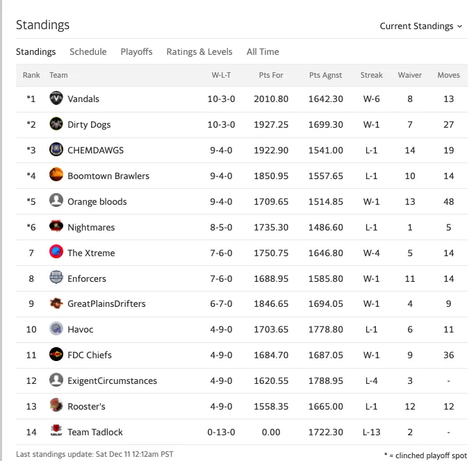This screenshot has height=461, width=476.
Task: Open the CHEMDAWGS team logo
Action: click(56, 149)
